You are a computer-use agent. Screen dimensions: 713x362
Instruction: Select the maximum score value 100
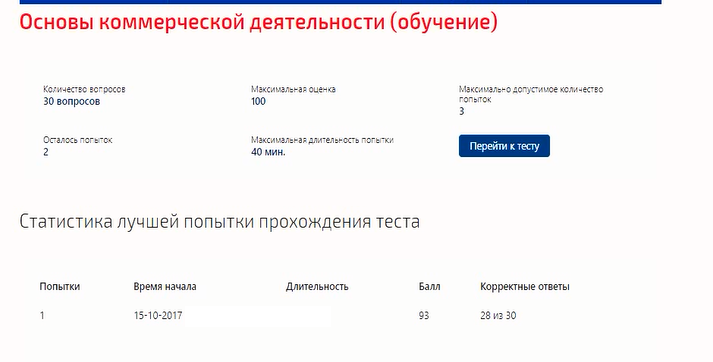point(258,101)
